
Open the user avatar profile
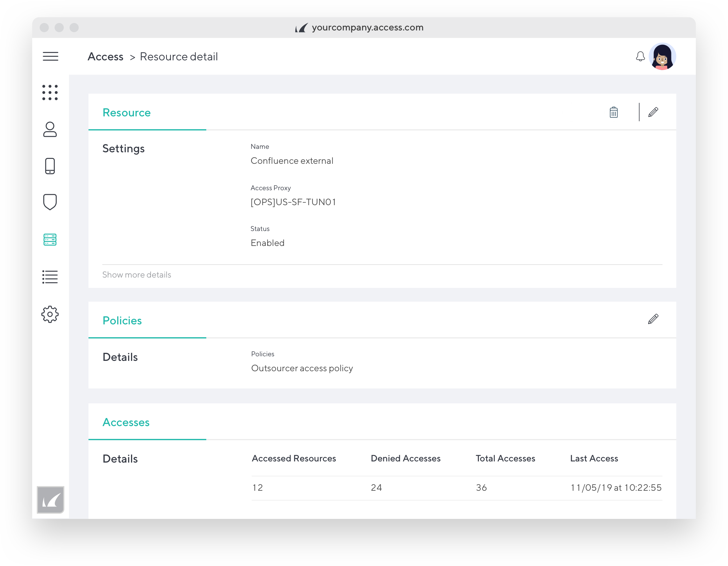[x=662, y=56]
